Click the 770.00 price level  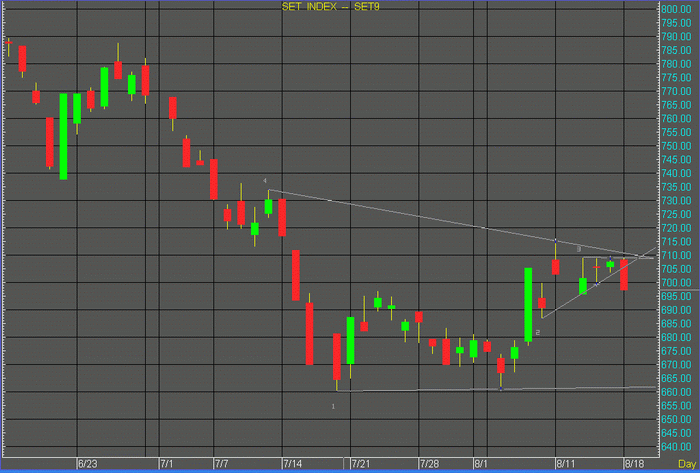click(676, 91)
